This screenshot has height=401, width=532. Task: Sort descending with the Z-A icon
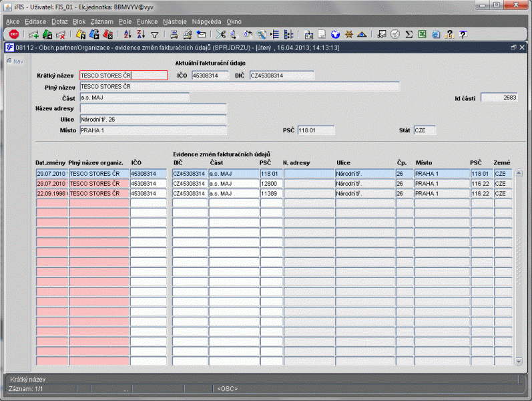coord(142,34)
